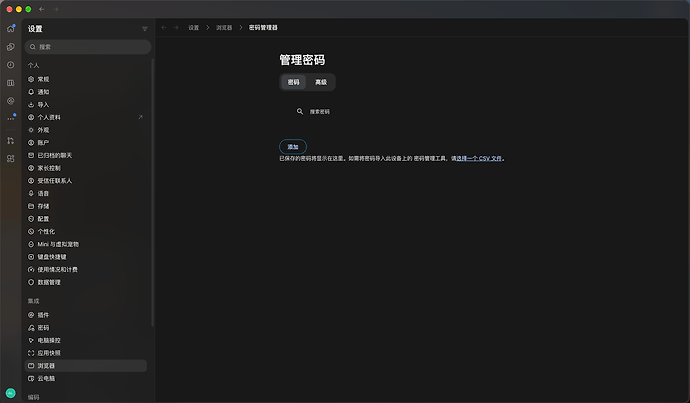Image resolution: width=690 pixels, height=403 pixels.
Task: Select 使用情况和计费 in sidebar
Action: point(86,270)
